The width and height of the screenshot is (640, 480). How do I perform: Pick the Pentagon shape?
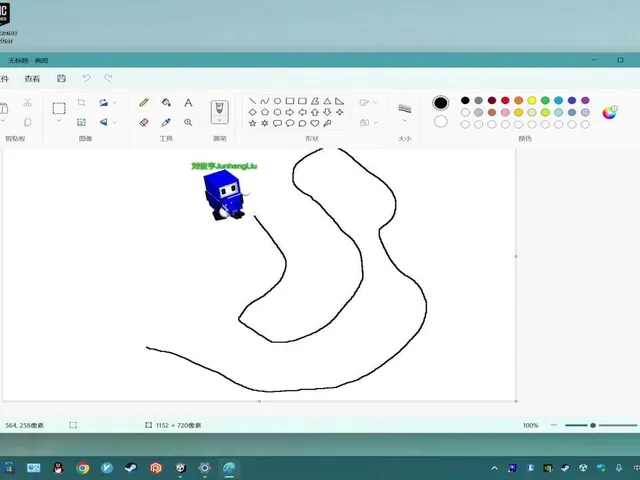(x=264, y=112)
